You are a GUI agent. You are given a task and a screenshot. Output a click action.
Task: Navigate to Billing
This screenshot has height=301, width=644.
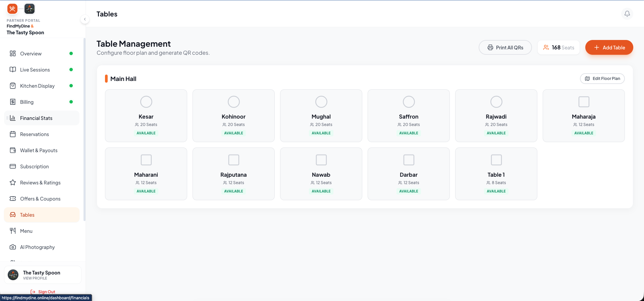tap(42, 102)
